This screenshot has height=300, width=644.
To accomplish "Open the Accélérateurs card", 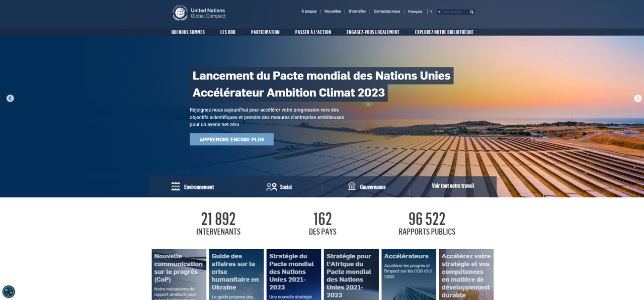I will (409, 274).
